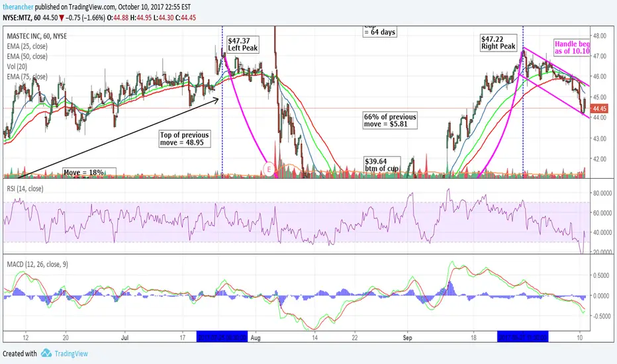Click the 48.00 price scale value

click(x=600, y=36)
